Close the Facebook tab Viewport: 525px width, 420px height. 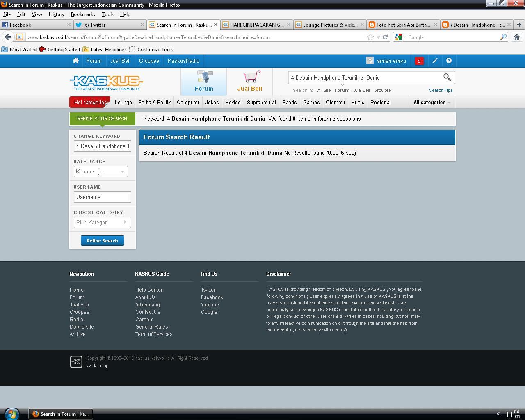69,25
